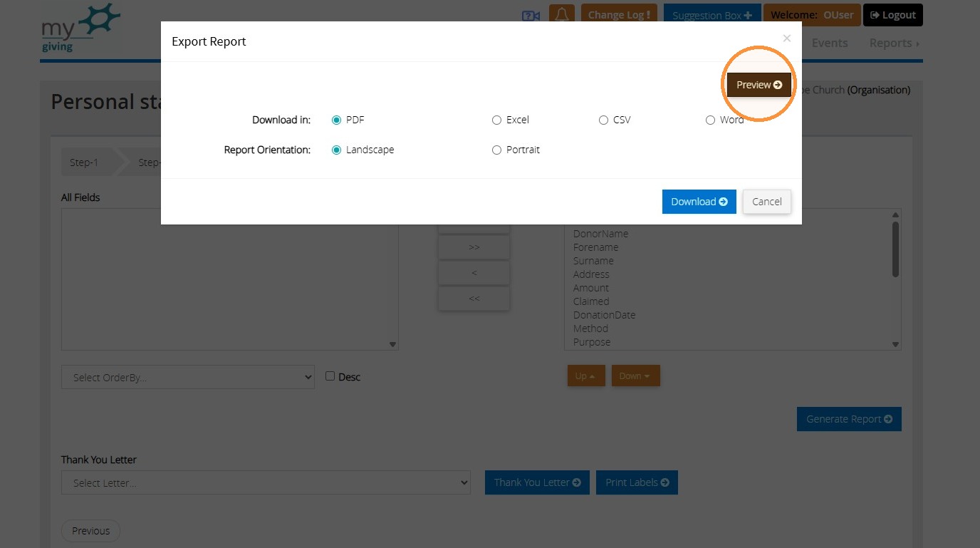Click selected fields list scrollbar thumb

pyautogui.click(x=895, y=249)
